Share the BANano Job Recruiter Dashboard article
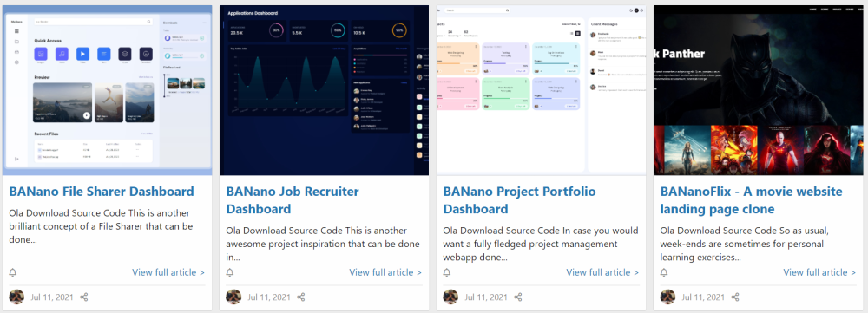 click(x=301, y=297)
